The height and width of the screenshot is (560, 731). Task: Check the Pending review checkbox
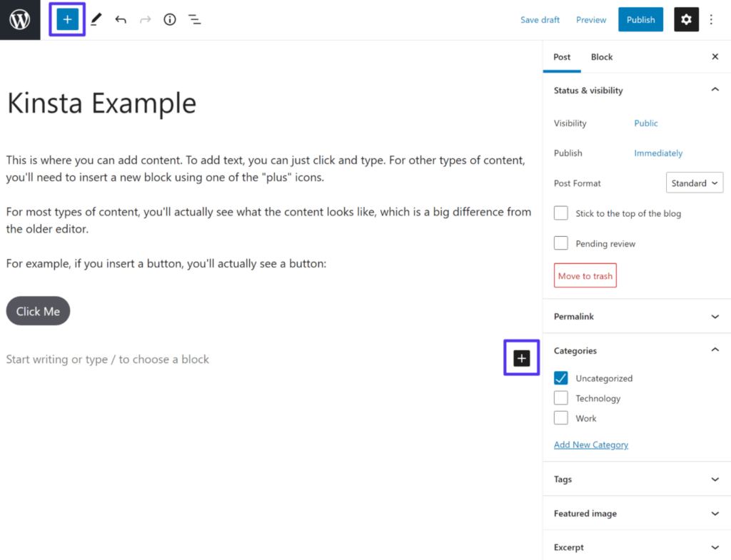(x=561, y=243)
